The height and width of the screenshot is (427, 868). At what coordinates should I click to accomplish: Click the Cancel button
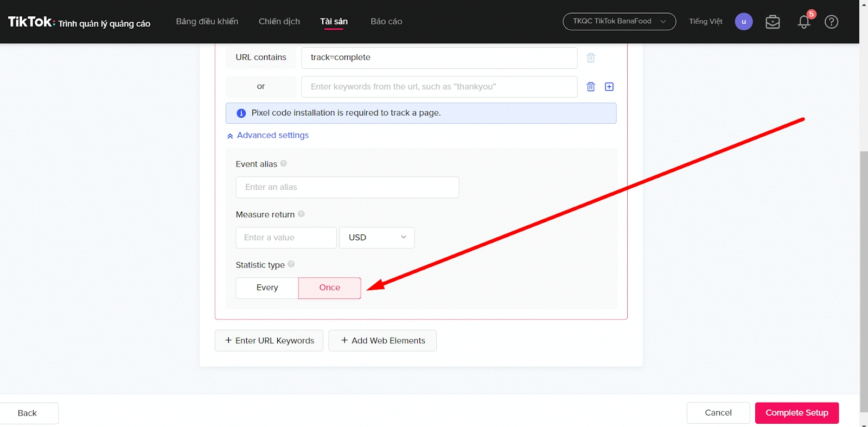[718, 413]
